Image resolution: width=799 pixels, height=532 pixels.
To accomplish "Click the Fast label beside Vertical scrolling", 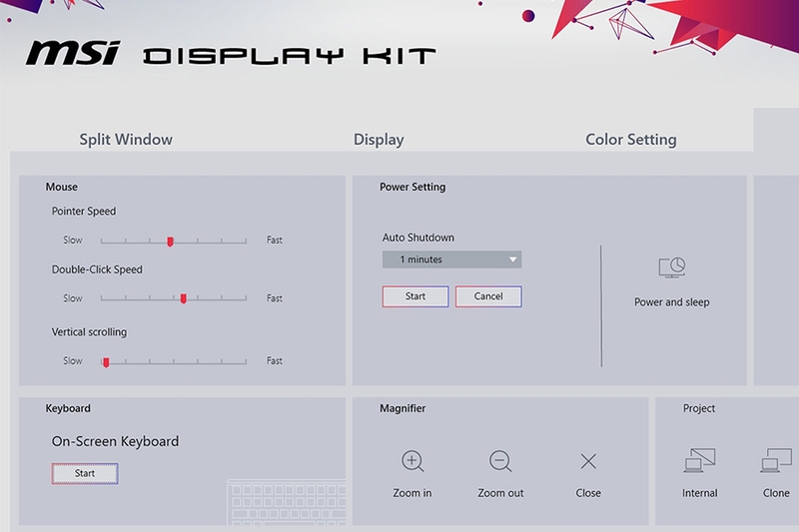I will pyautogui.click(x=274, y=360).
